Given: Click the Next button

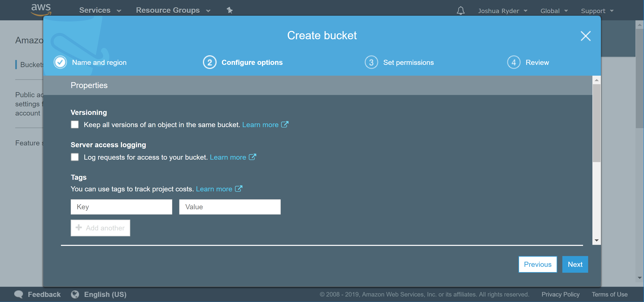Looking at the screenshot, I should coord(575,264).
